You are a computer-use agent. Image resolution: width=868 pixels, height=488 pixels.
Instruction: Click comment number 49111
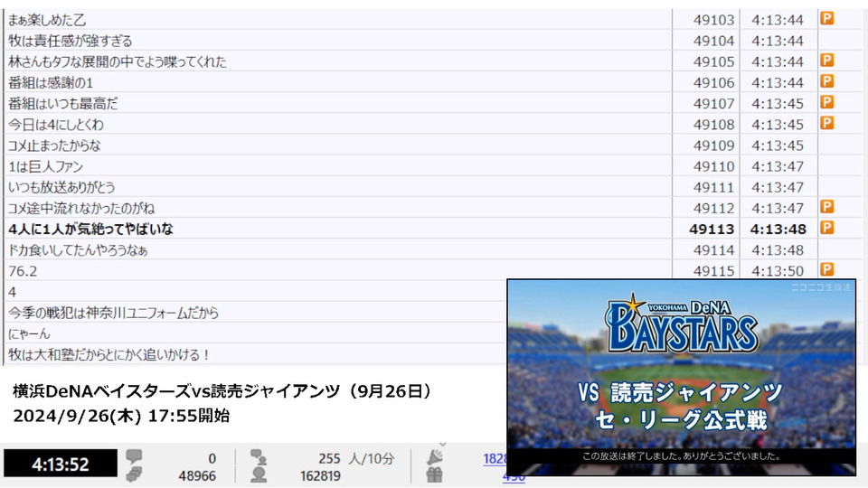713,188
